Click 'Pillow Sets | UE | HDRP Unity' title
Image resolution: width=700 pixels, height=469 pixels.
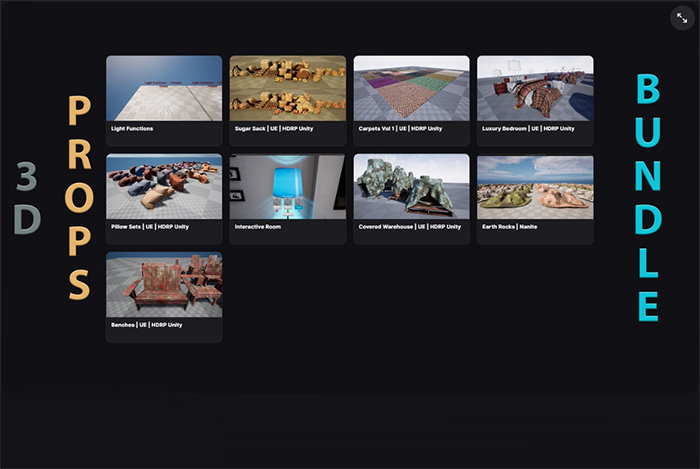150,227
